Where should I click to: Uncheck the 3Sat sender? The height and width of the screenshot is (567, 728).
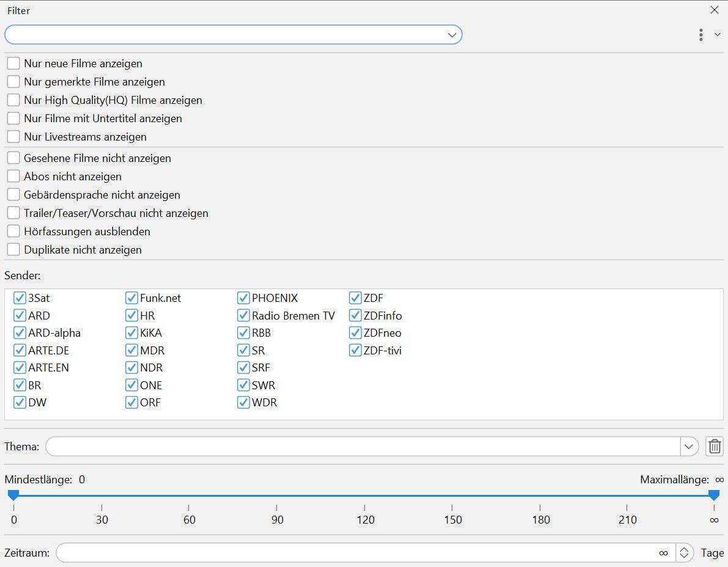tap(20, 298)
